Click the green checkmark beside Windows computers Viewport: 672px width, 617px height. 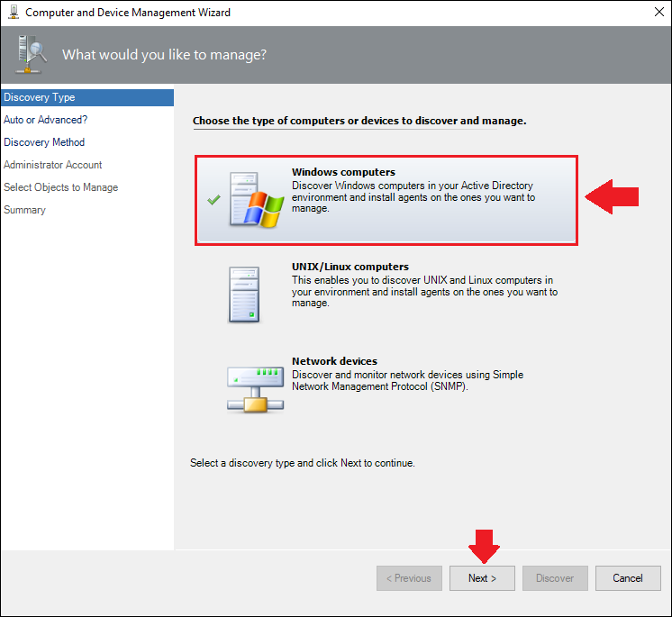pyautogui.click(x=213, y=200)
